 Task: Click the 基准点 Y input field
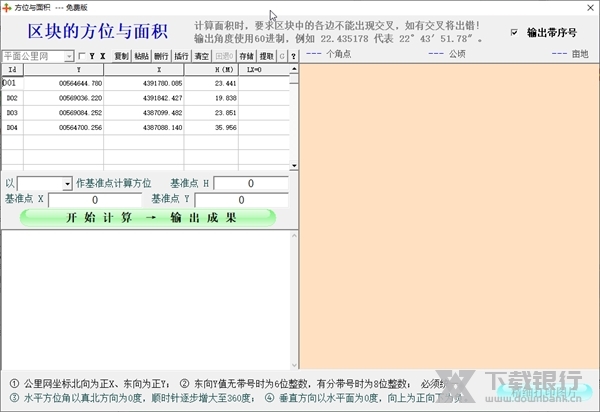pyautogui.click(x=241, y=200)
